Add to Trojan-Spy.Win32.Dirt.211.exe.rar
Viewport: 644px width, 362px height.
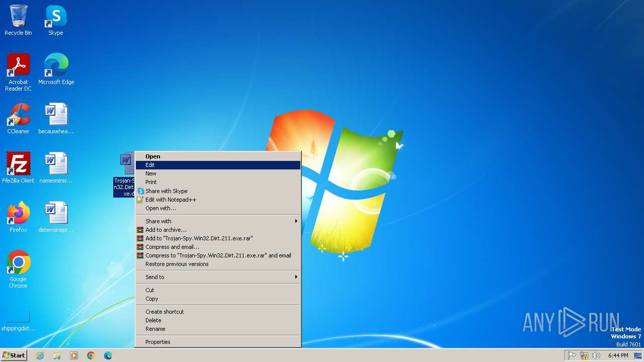tap(218, 238)
